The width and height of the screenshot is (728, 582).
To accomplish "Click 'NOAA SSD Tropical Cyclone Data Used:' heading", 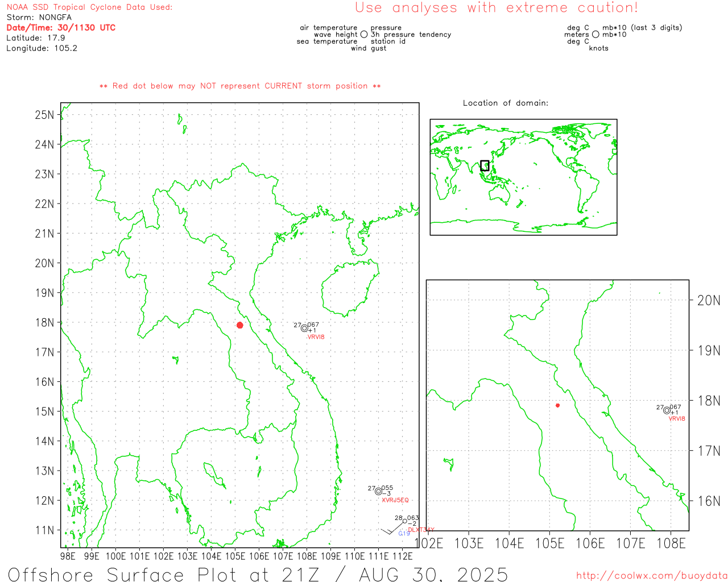I will click(x=89, y=7).
